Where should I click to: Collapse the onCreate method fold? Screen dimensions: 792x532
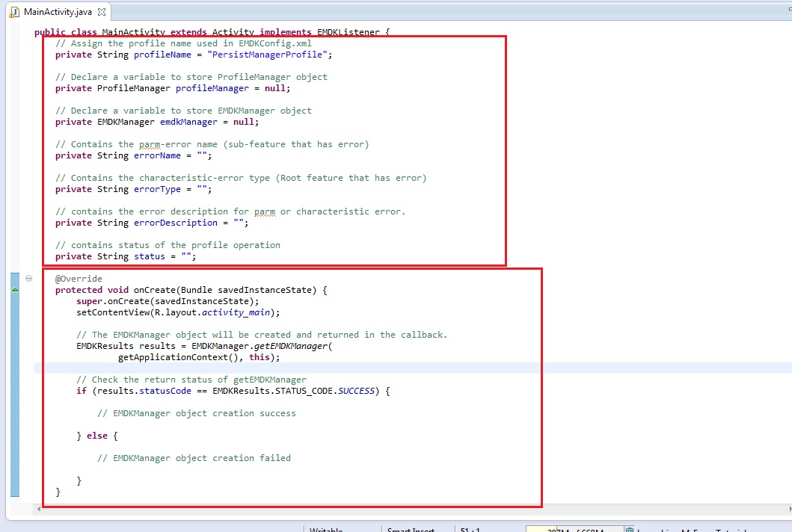(29, 279)
